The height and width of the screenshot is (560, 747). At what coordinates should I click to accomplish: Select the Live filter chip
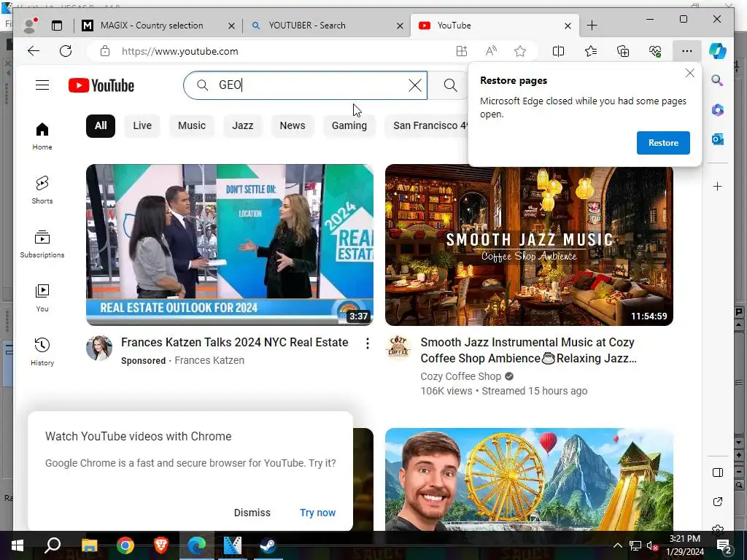(142, 125)
